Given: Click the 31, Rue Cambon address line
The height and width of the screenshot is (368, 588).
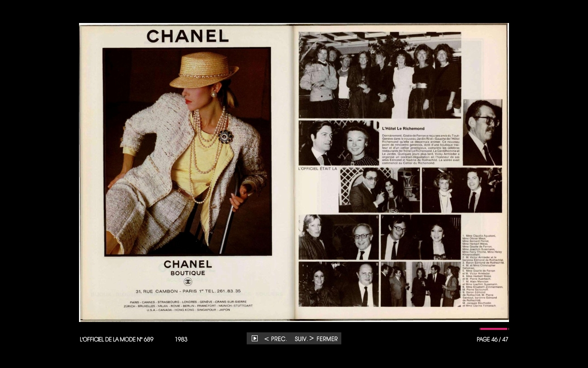Looking at the screenshot, I should [188, 291].
